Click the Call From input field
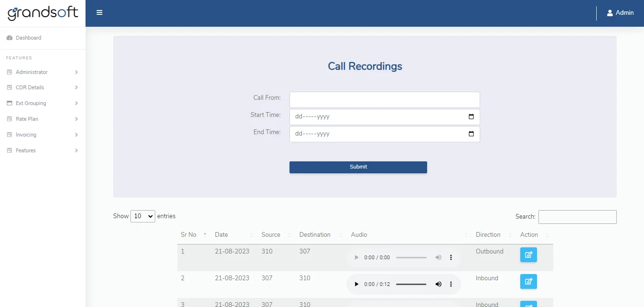Screen dimensions: 644x307 coord(384,100)
